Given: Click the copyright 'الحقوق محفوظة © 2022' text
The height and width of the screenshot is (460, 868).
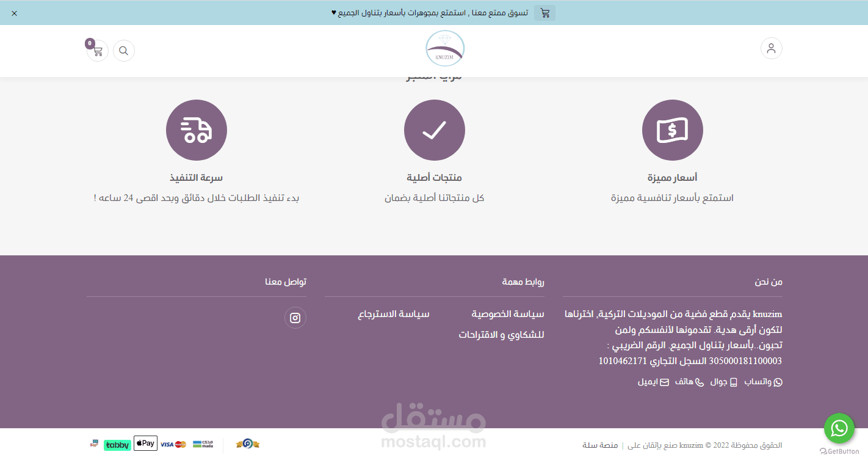Looking at the screenshot, I should 744,445.
